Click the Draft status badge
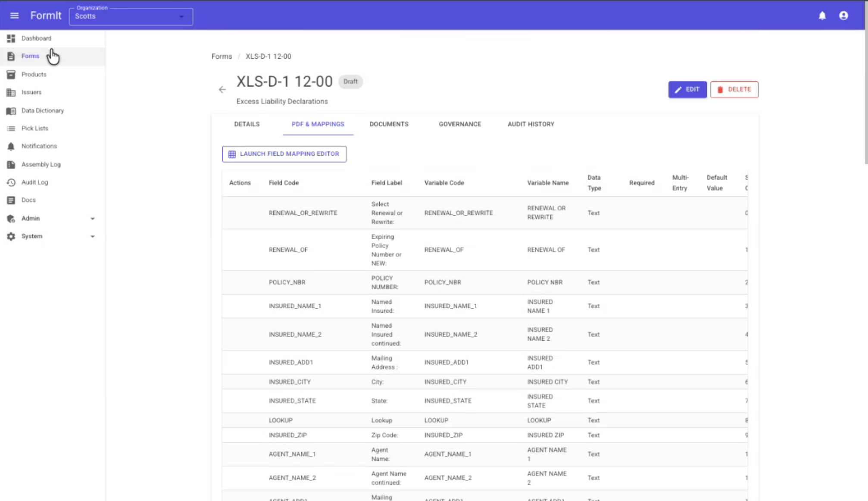868x501 pixels. pyautogui.click(x=350, y=81)
